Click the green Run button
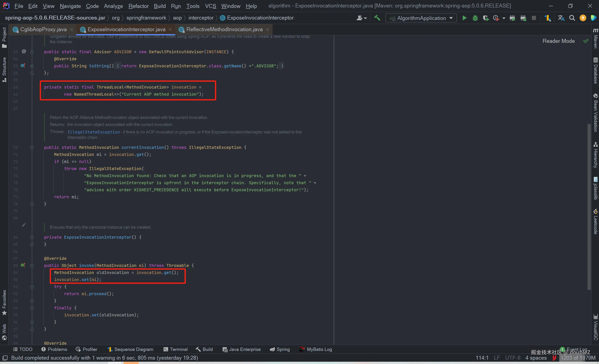The image size is (599, 364). coord(464,18)
